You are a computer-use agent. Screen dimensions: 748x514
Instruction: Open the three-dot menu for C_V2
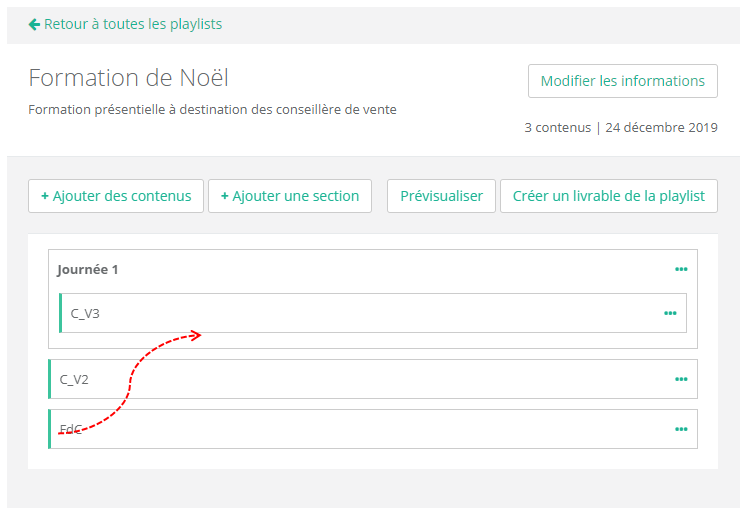(681, 379)
